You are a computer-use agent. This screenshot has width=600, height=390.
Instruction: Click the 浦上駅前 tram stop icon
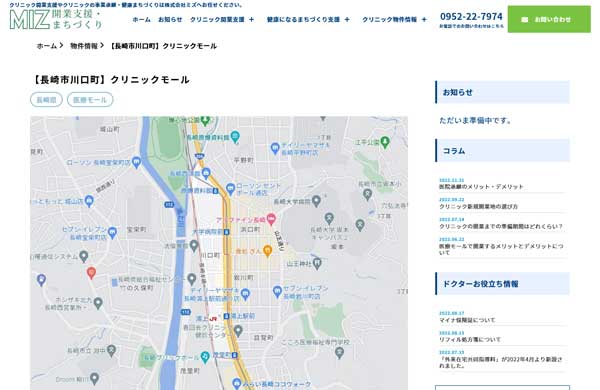pyautogui.click(x=226, y=316)
